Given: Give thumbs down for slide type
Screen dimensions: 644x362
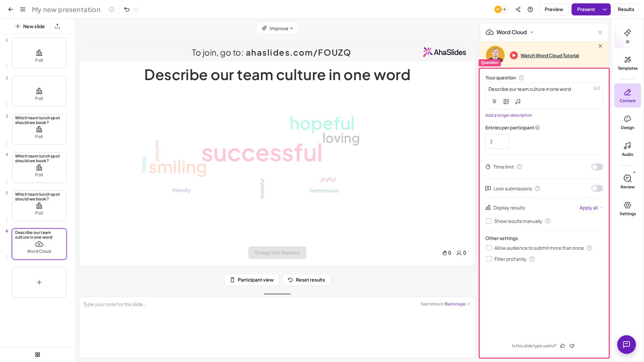Looking at the screenshot, I should click(x=572, y=346).
